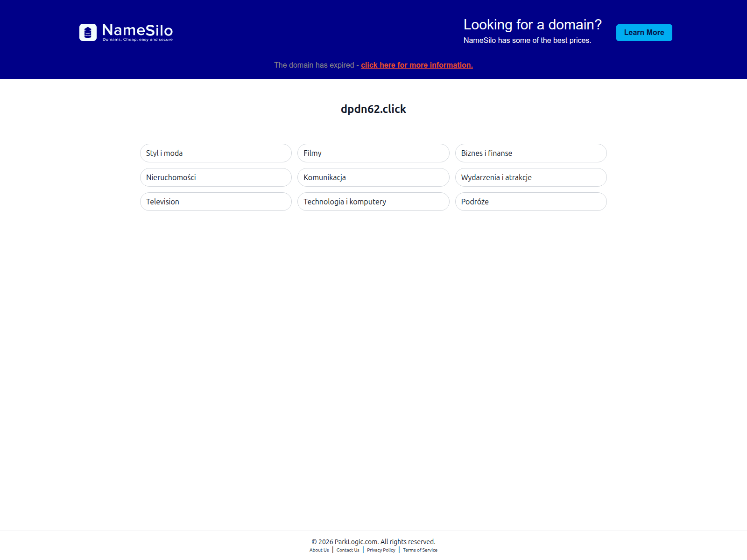Open the Biznes i finanse category
The image size is (747, 560).
tap(531, 153)
